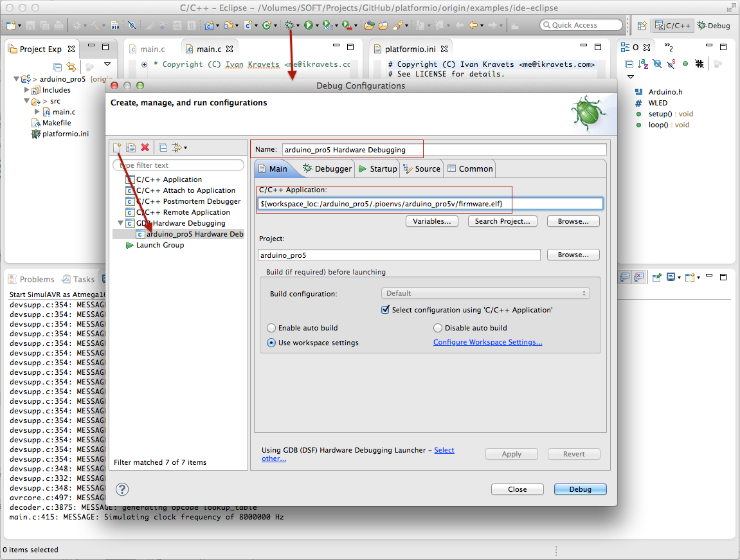Image resolution: width=740 pixels, height=560 pixels.
Task: Click the Search Project... button
Action: 503,221
